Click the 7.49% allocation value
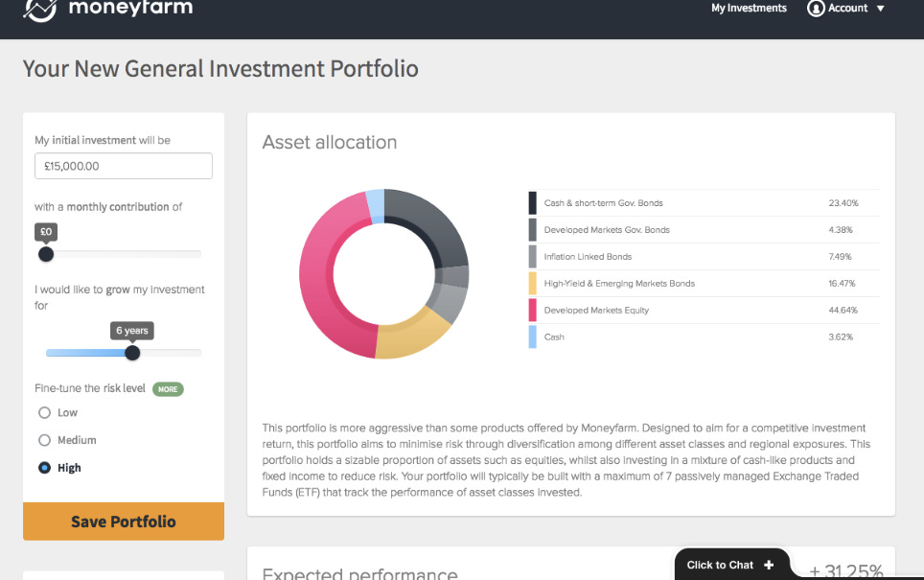924x580 pixels. [x=840, y=256]
